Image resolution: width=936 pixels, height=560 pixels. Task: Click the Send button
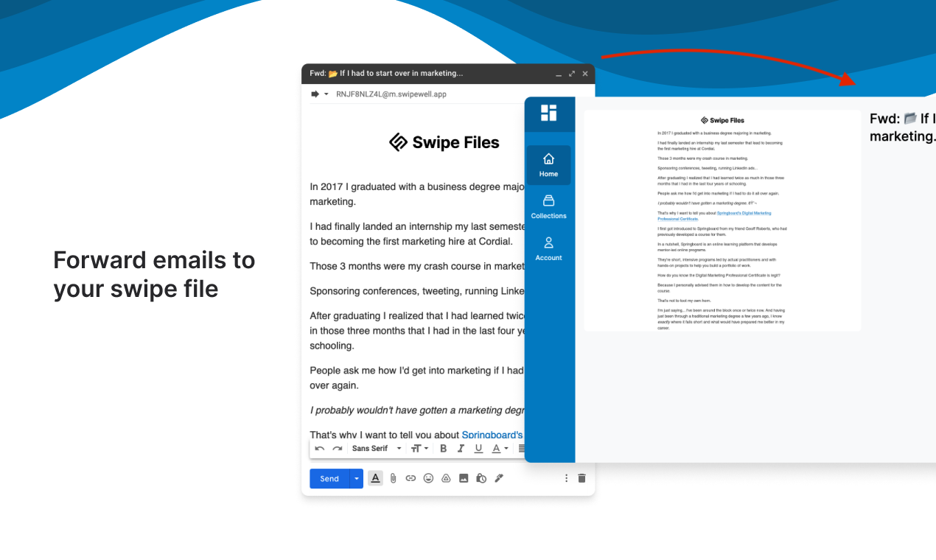tap(329, 478)
